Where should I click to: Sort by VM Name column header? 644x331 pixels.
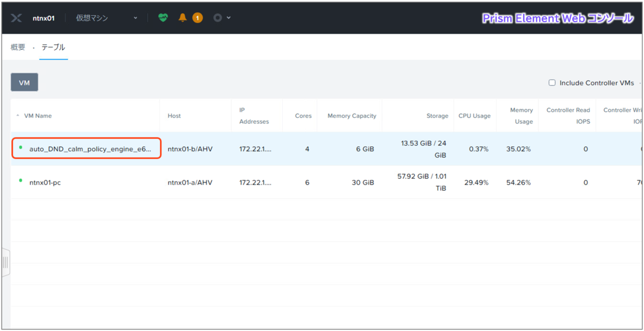[38, 116]
